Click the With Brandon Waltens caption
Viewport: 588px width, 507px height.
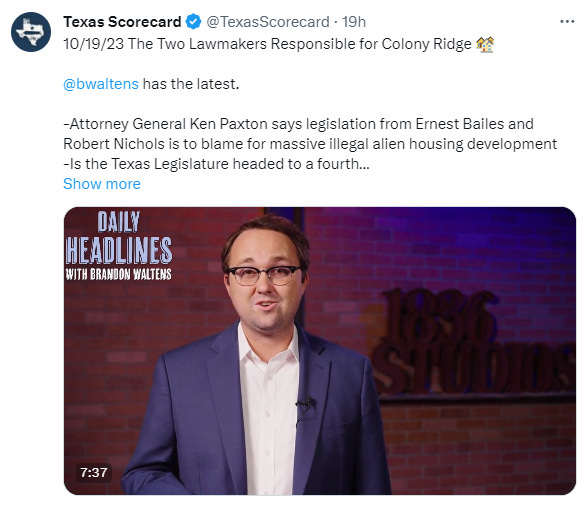pyautogui.click(x=118, y=274)
